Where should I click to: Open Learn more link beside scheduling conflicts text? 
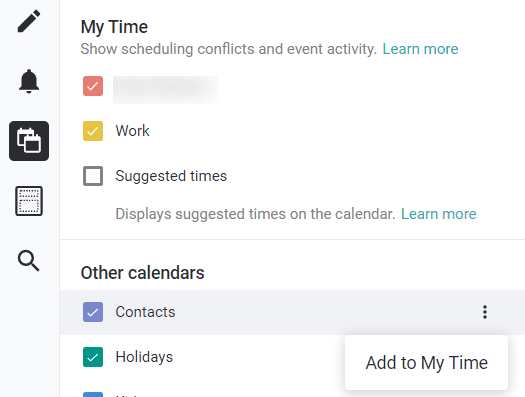pyautogui.click(x=420, y=49)
